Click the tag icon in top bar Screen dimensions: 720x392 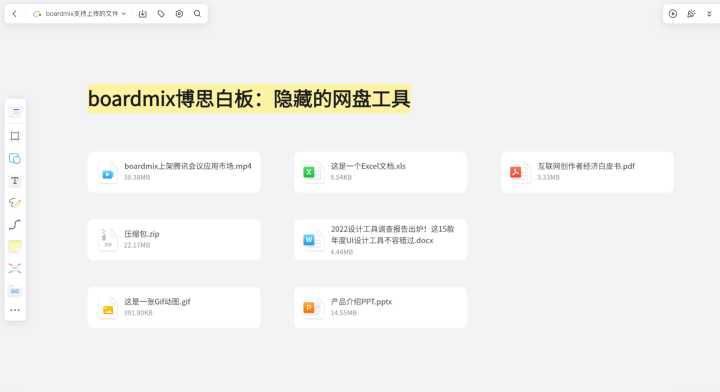(161, 14)
